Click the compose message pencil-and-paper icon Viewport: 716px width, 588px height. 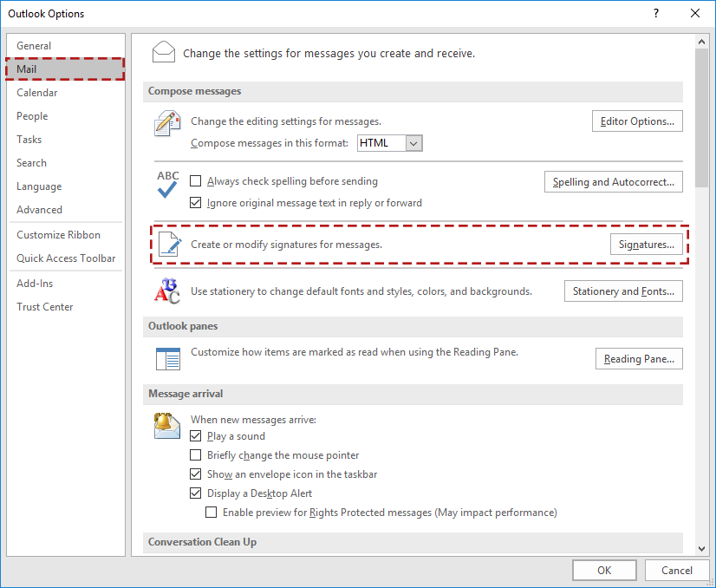pyautogui.click(x=167, y=123)
